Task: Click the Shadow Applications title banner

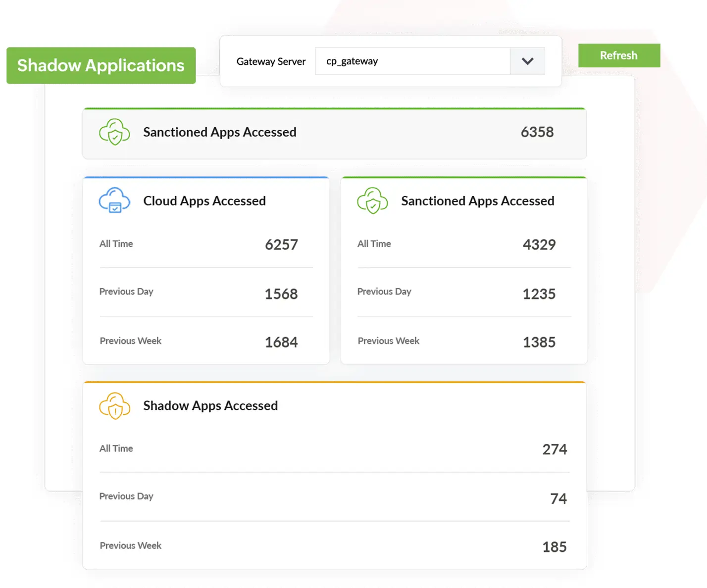Action: [x=101, y=65]
